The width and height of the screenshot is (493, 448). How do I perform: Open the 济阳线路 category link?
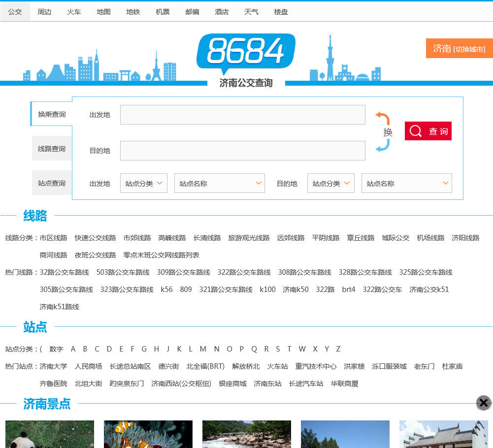465,238
